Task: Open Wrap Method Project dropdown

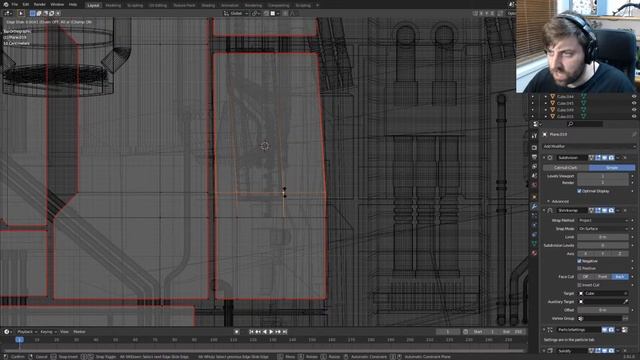Action: point(603,220)
